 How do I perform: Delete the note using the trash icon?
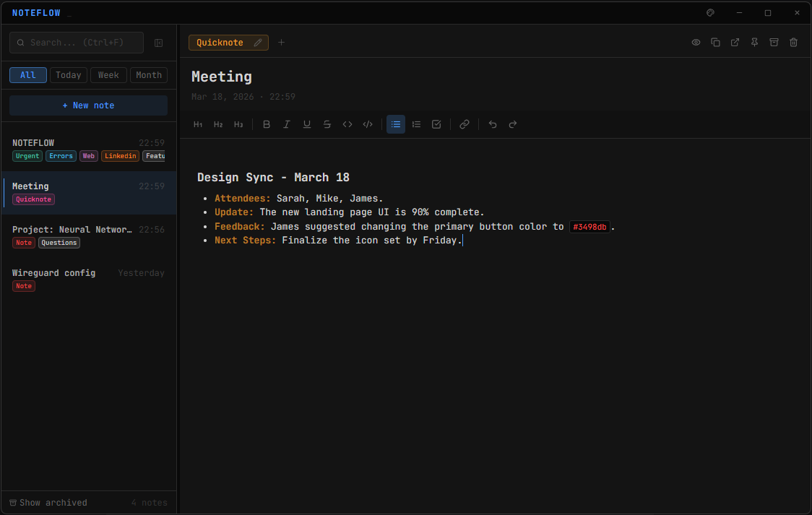click(793, 43)
